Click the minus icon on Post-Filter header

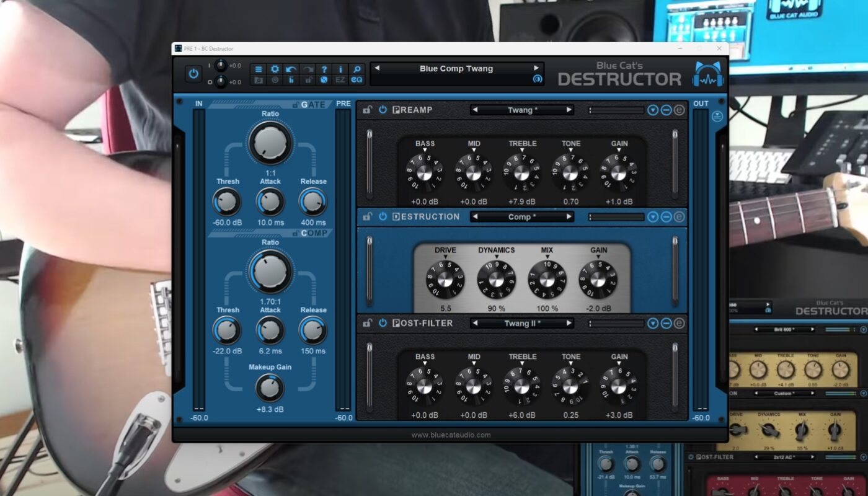click(x=666, y=324)
